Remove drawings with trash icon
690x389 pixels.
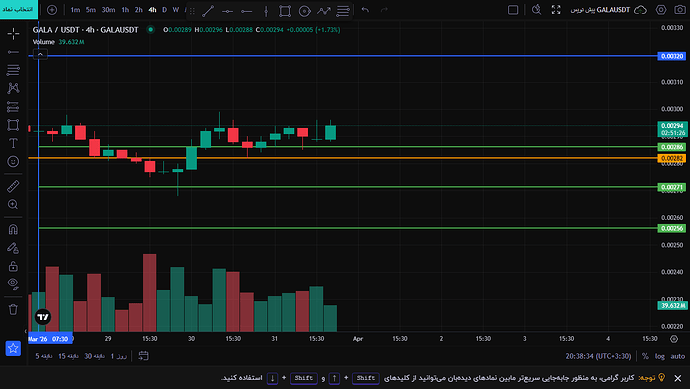coord(13,309)
